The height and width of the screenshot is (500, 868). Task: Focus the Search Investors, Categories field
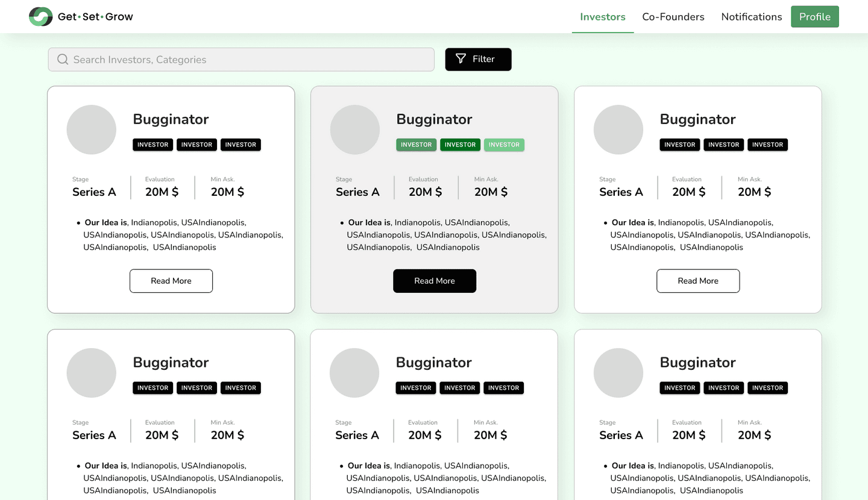(x=241, y=60)
